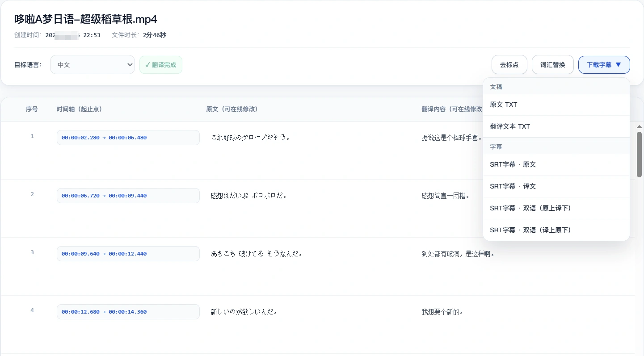Click row number 3
This screenshot has width=644, height=356.
click(32, 252)
